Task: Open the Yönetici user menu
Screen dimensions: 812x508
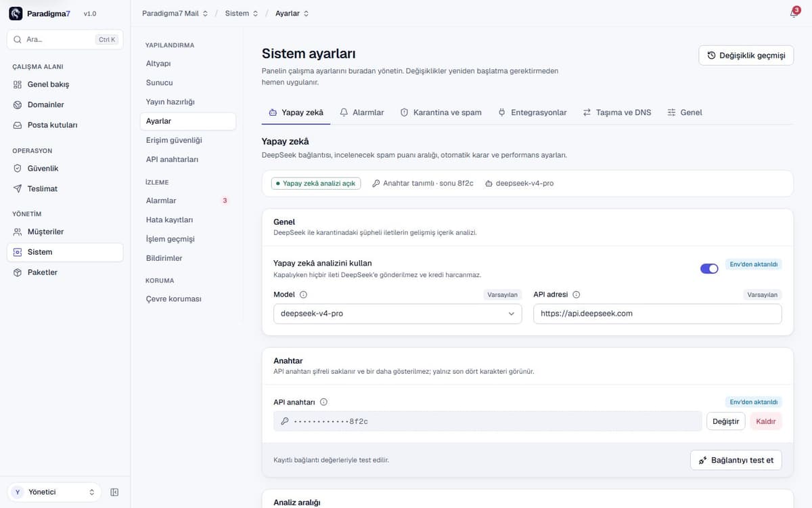Action: point(54,492)
